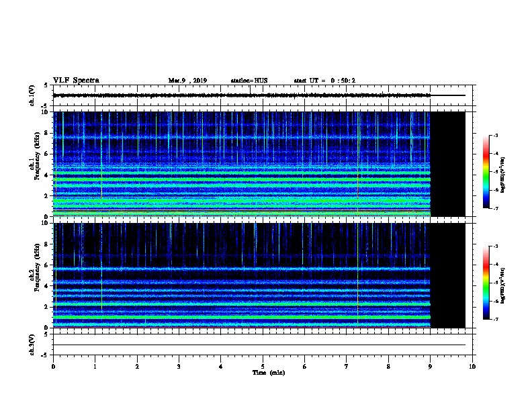Click time axis tick label "10"

[472, 367]
